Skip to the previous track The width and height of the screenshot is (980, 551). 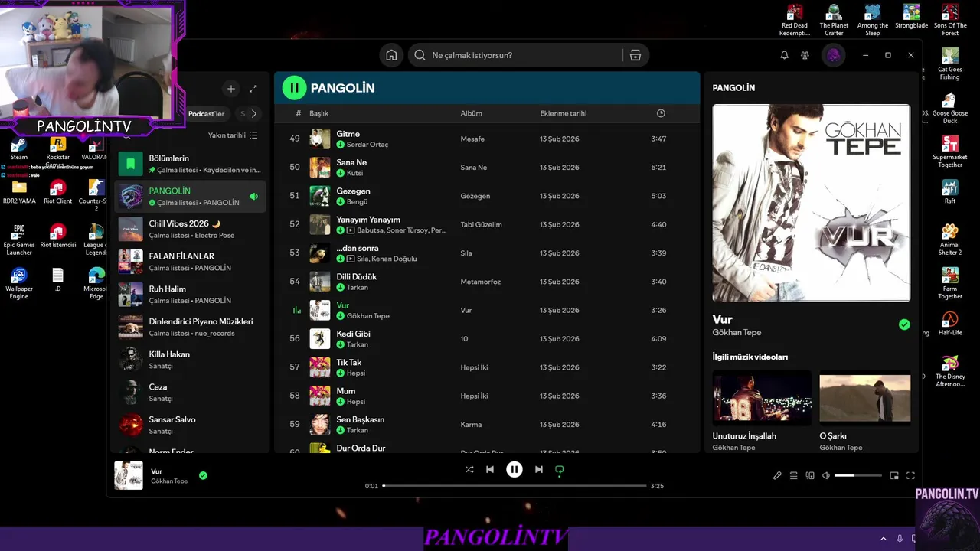click(490, 470)
